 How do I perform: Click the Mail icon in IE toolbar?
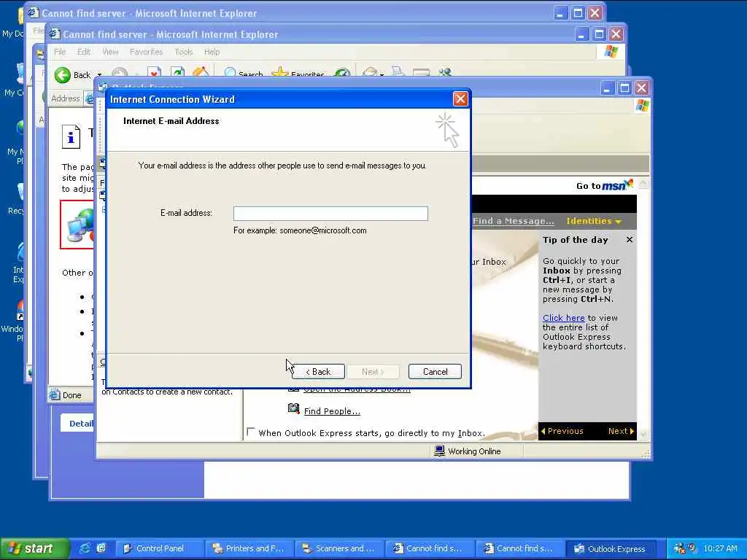370,73
